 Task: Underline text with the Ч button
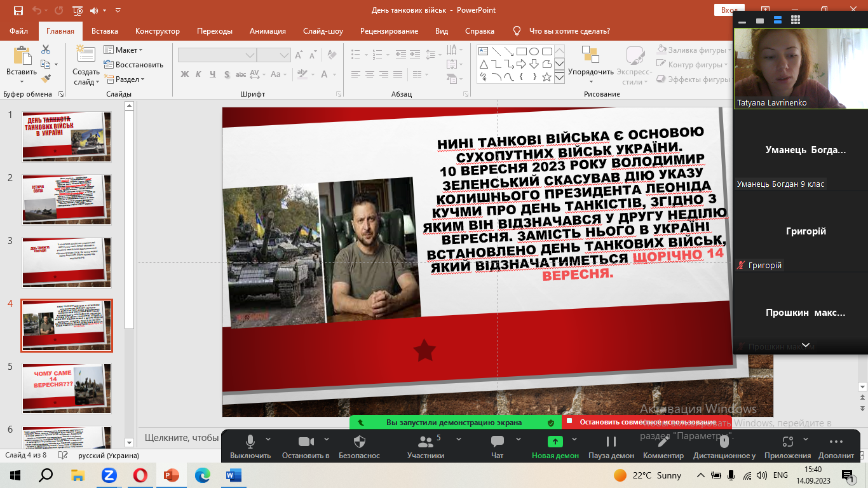(x=212, y=74)
